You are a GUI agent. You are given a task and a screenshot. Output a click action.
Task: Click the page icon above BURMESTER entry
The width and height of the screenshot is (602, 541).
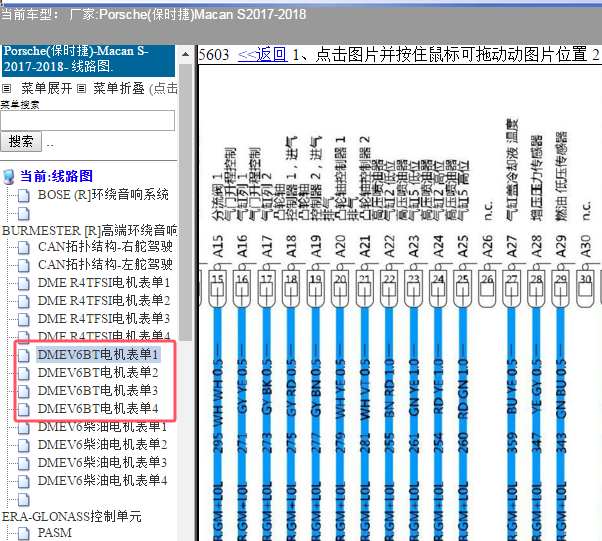click(24, 213)
